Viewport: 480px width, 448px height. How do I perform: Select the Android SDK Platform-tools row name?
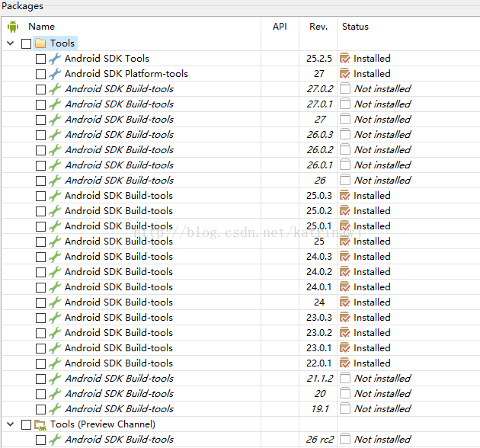click(126, 74)
